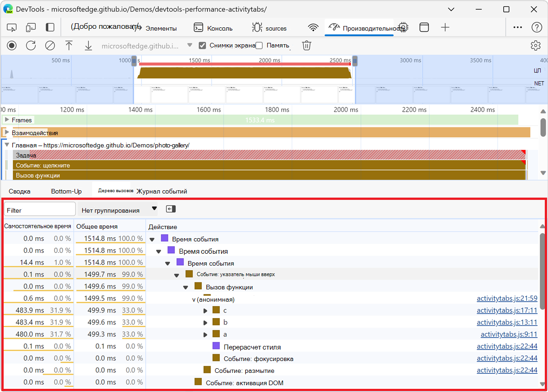Open the Memory chip tool icon

pyautogui.click(x=403, y=27)
